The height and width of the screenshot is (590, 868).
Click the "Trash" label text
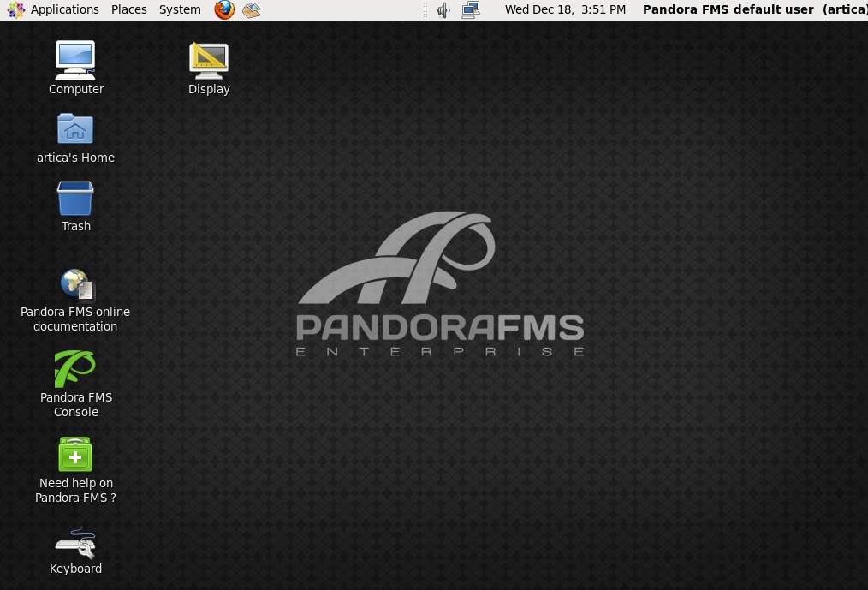pyautogui.click(x=76, y=226)
